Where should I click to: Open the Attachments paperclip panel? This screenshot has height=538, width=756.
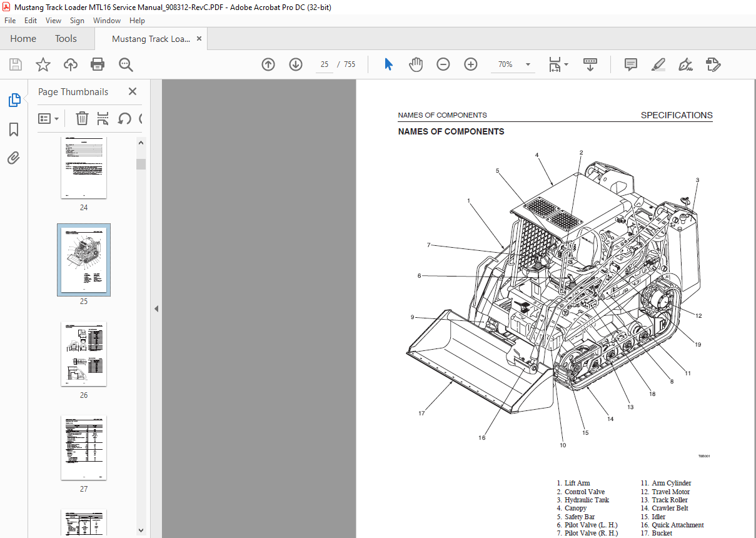pos(14,158)
